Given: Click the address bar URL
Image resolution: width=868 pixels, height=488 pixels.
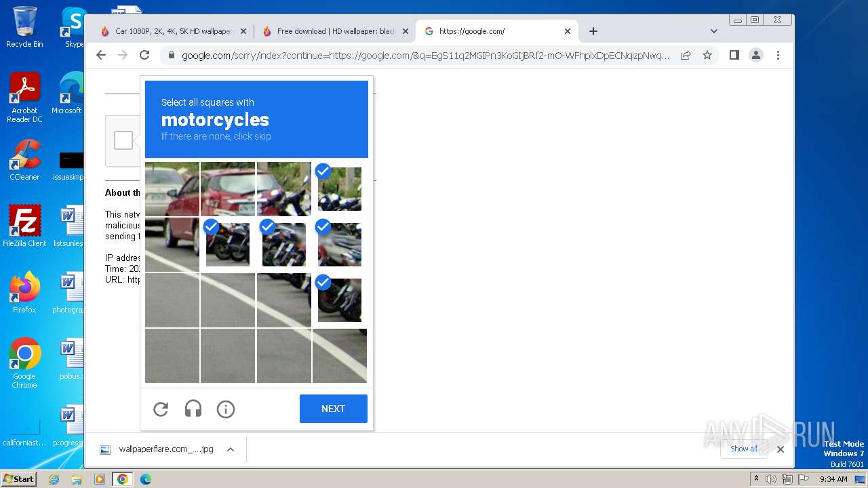Looking at the screenshot, I should pos(425,56).
